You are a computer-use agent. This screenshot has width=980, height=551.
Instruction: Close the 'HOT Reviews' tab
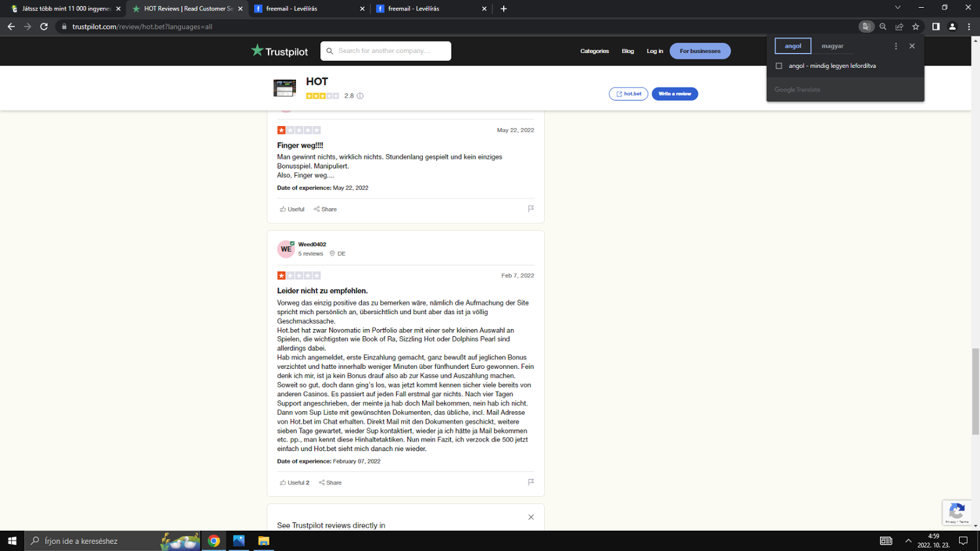coord(240,8)
